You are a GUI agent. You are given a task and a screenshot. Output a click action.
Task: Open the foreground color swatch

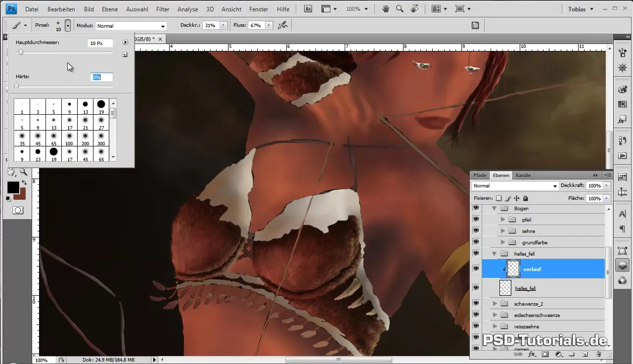(13, 187)
